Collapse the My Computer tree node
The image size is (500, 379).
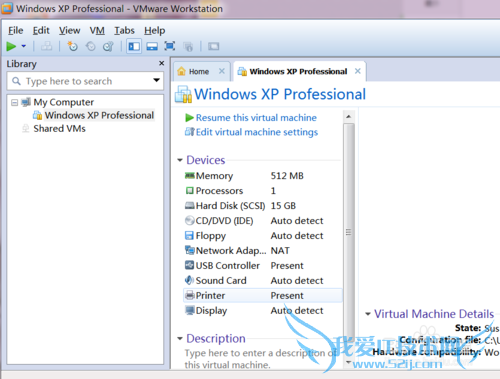tap(14, 102)
